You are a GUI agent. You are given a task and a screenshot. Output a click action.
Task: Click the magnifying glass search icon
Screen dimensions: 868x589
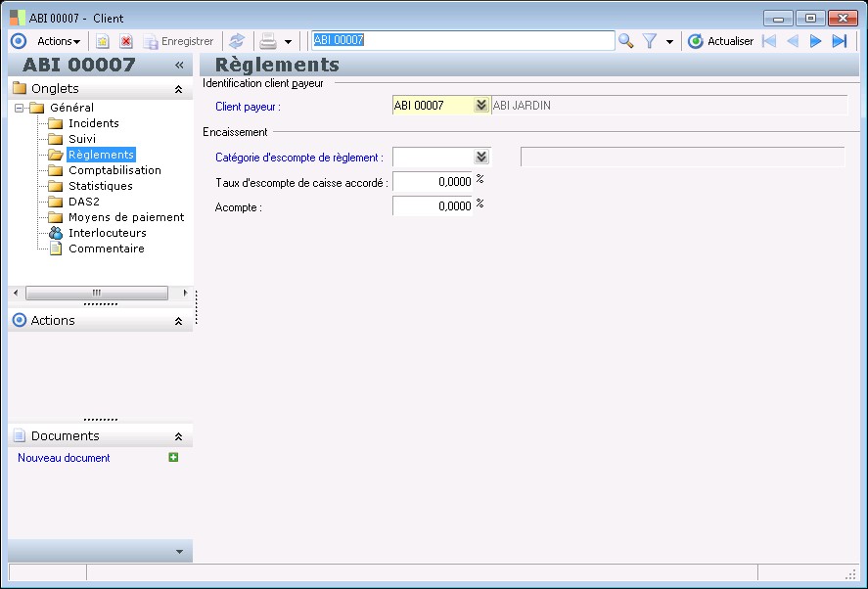(626, 41)
